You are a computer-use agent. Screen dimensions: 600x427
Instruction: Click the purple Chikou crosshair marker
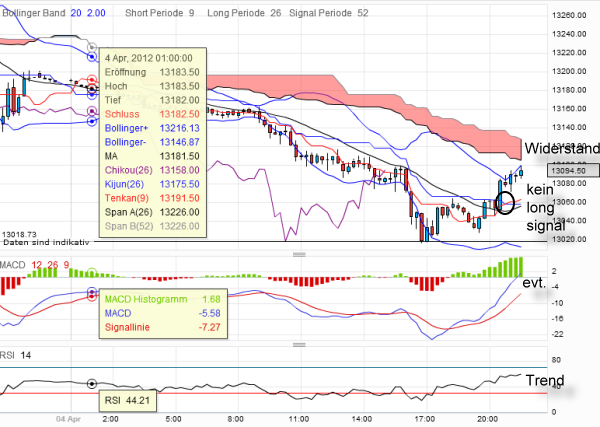coord(92,111)
